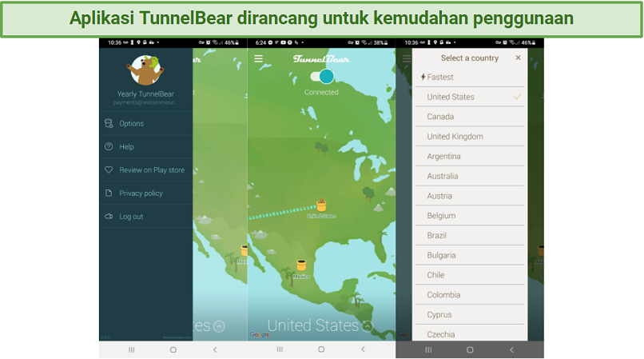Click the document icon beside Privacy policy
644x359 pixels.
click(x=109, y=193)
